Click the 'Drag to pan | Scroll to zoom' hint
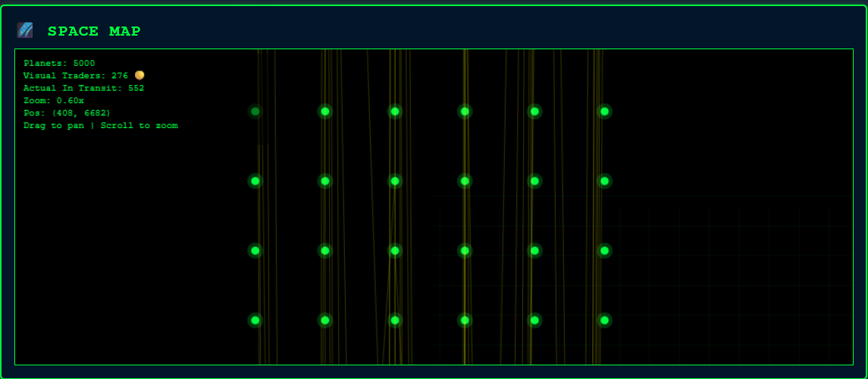 coord(101,126)
